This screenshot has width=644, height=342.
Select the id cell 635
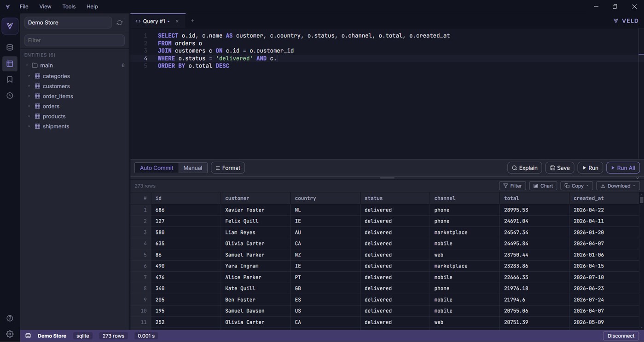tap(186, 244)
